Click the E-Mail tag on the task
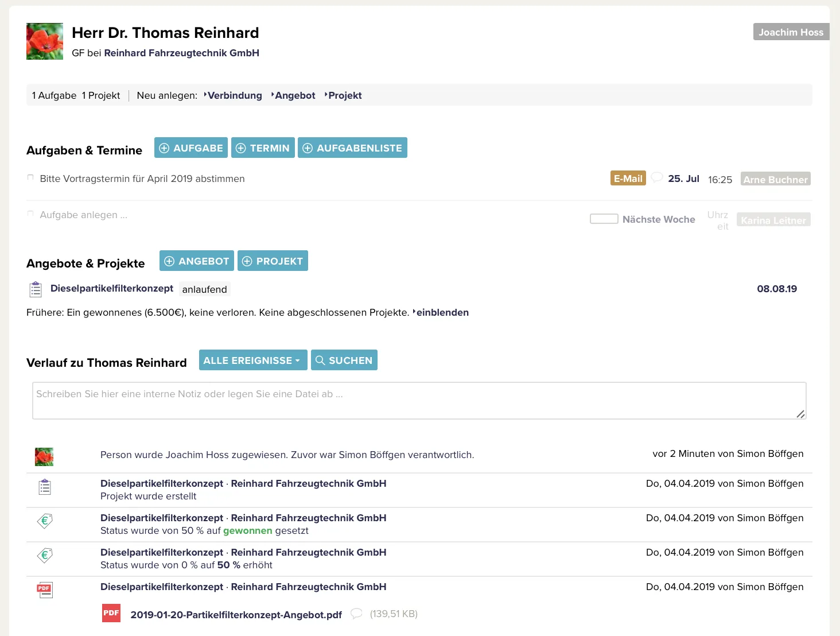Screen dimensions: 840x636 (628, 178)
